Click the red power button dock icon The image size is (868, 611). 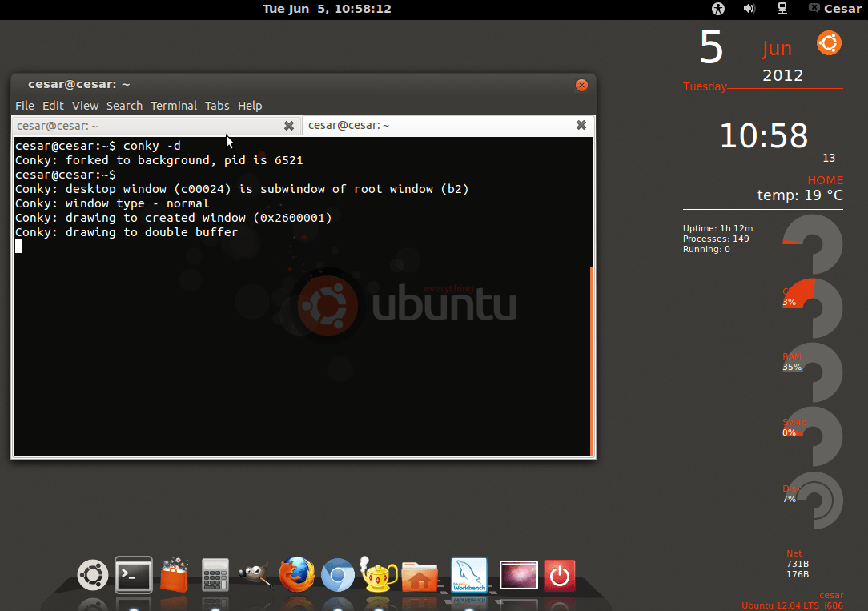[x=560, y=575]
